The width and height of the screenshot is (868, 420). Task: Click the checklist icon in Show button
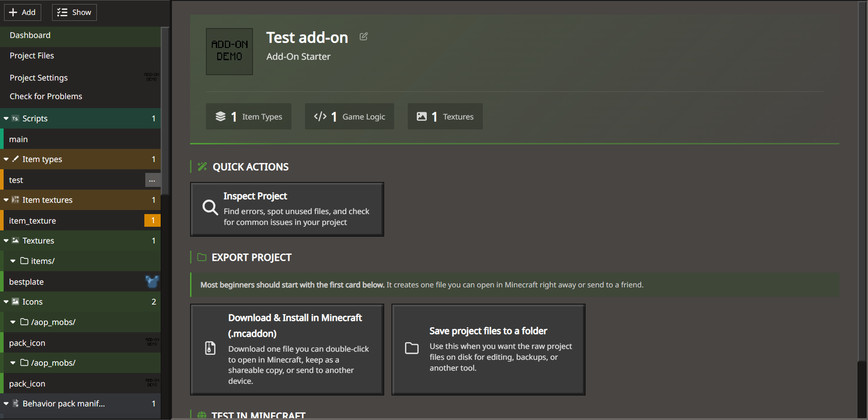(x=62, y=12)
